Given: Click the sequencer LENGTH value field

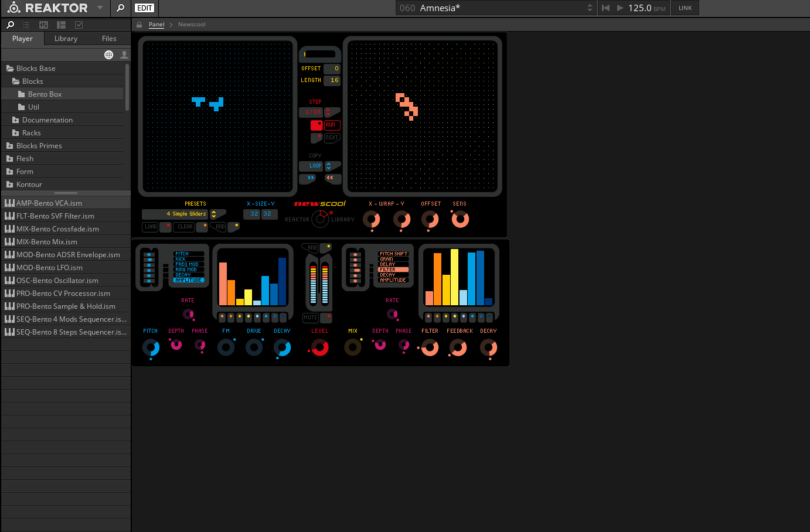Looking at the screenshot, I should point(332,80).
